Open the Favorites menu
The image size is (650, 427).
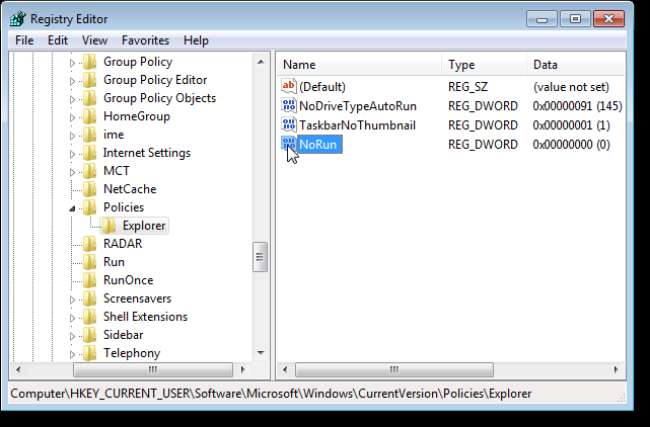click(146, 41)
